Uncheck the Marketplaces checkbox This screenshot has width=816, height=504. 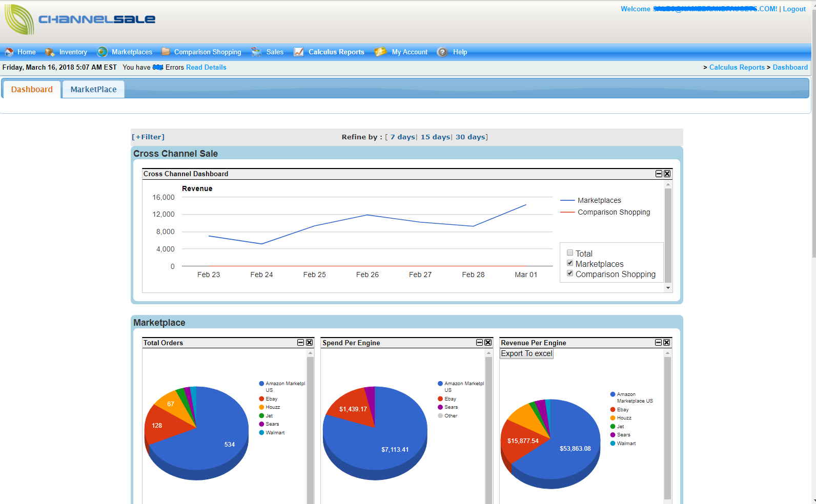pos(570,263)
